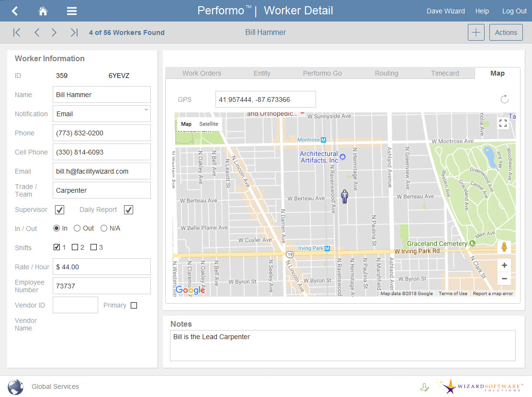Click the Employee Number field

coord(102,286)
